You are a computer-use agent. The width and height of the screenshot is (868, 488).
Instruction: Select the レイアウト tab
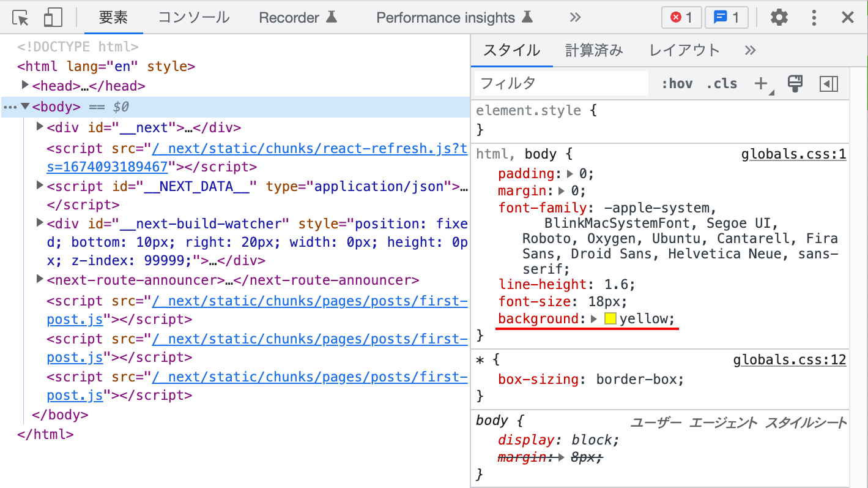click(x=684, y=50)
